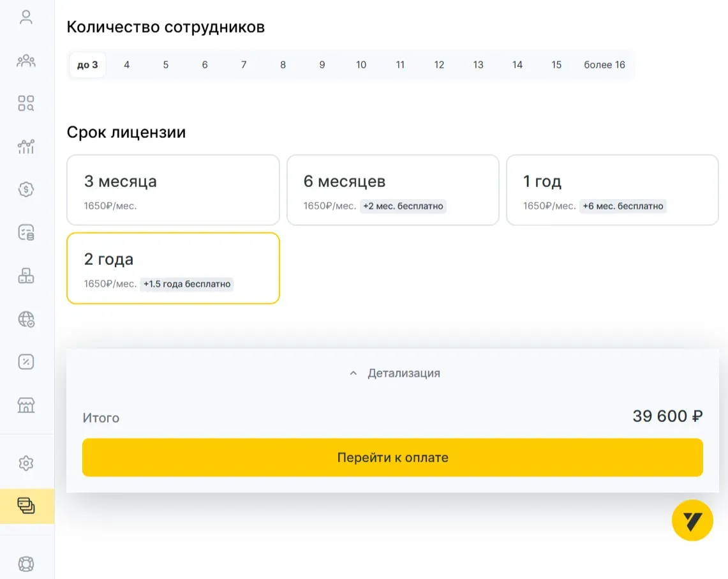
Task: Open the user profile icon in sidebar
Action: point(26,17)
